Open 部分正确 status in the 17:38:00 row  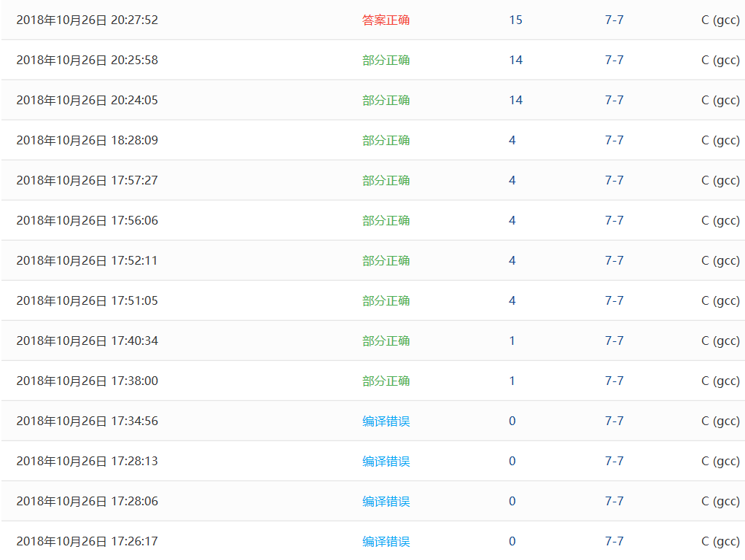(386, 381)
